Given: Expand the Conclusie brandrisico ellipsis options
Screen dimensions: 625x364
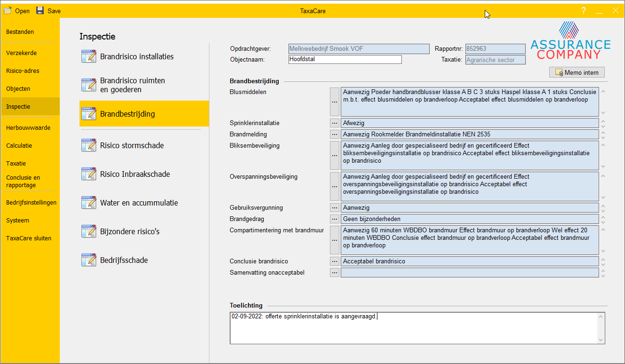Looking at the screenshot, I should click(x=335, y=261).
